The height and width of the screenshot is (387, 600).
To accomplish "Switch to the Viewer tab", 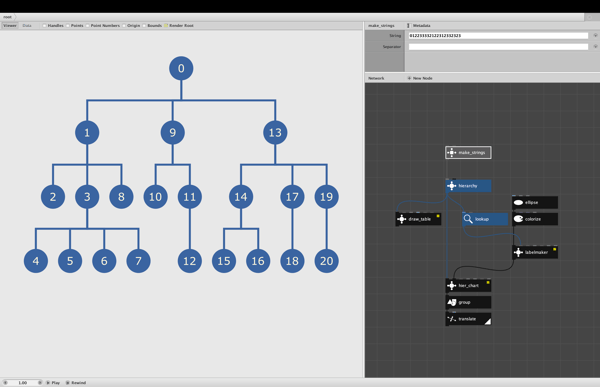I will coord(10,26).
